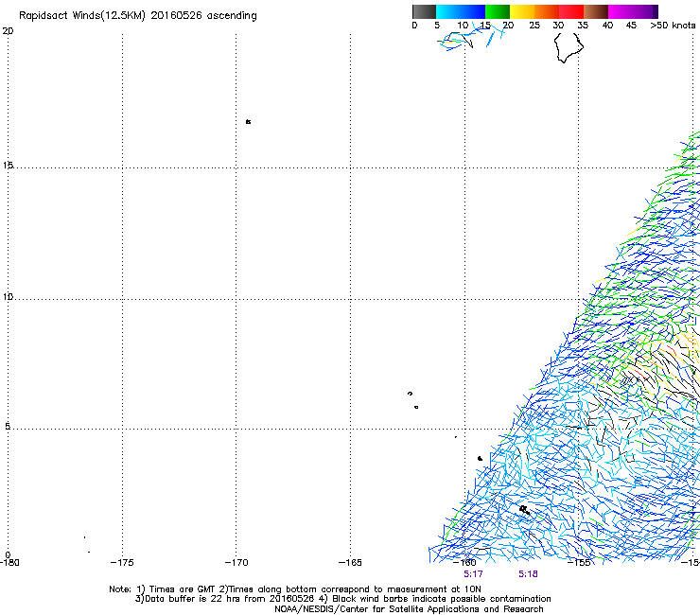Click the island outline near -162, 6N
This screenshot has height=615, width=700.
(x=411, y=394)
